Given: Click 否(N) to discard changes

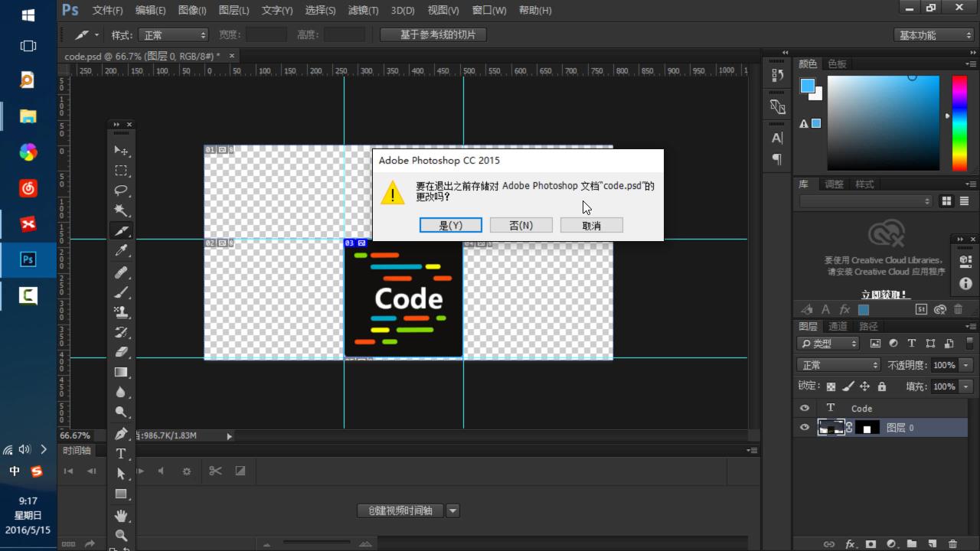Looking at the screenshot, I should [521, 225].
